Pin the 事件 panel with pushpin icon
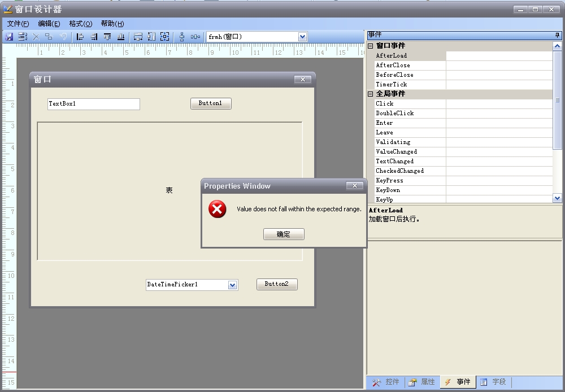Image resolution: width=565 pixels, height=392 pixels. pos(557,35)
